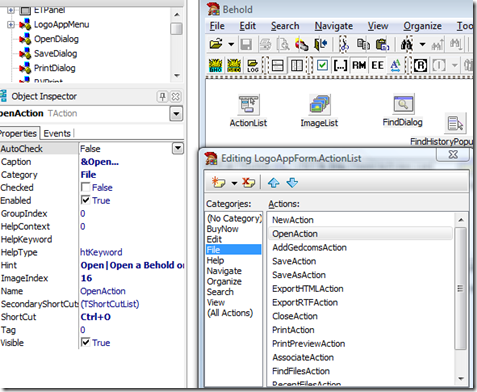Click the RM toolbar icon

click(359, 65)
